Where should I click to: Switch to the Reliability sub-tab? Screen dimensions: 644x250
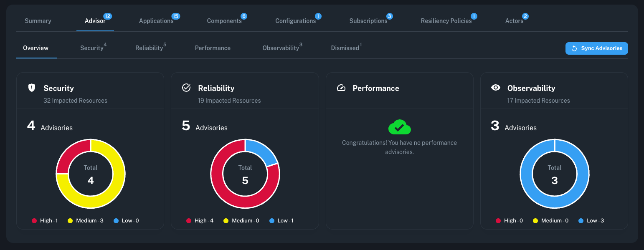[x=149, y=48]
